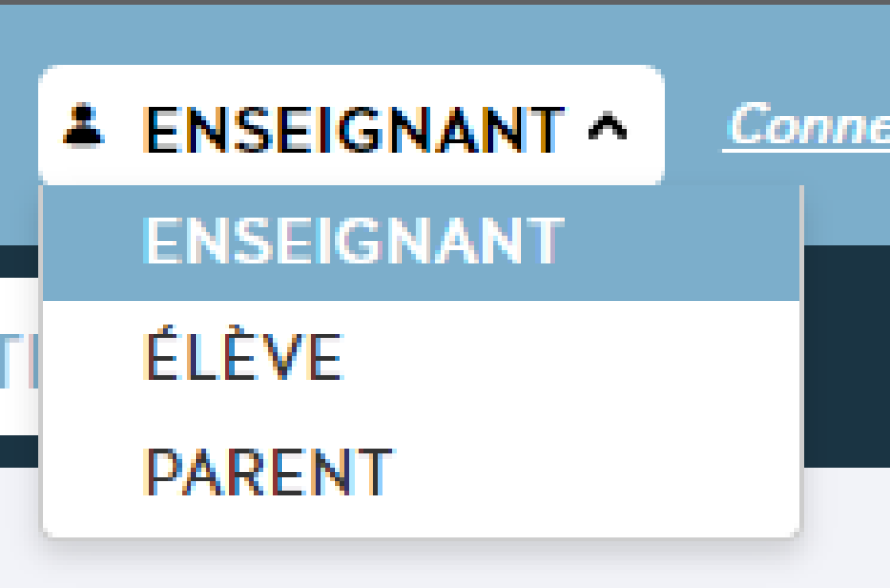Click the upward chevron beside ENSEIGNANT
The image size is (890, 588).
(608, 128)
